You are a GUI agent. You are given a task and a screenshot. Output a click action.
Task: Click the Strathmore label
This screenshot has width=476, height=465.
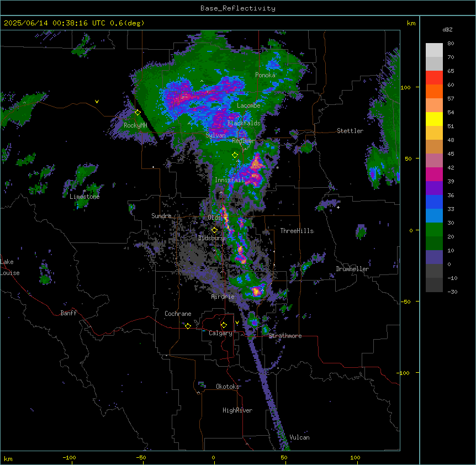click(x=285, y=336)
